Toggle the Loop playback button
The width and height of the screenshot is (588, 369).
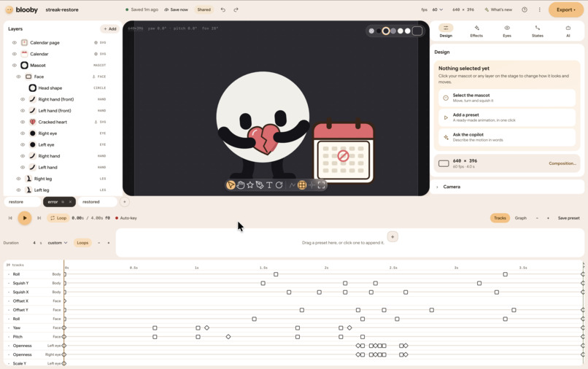(58, 218)
